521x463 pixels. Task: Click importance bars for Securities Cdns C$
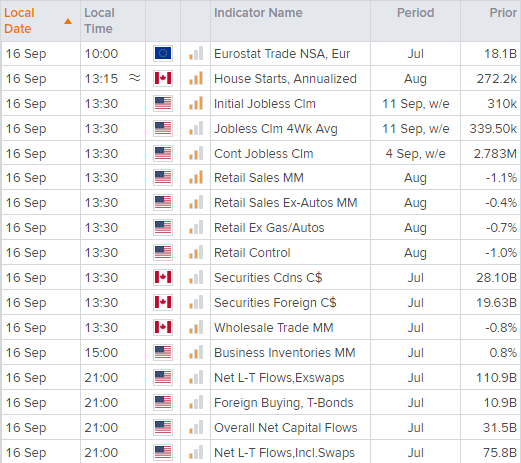(196, 277)
